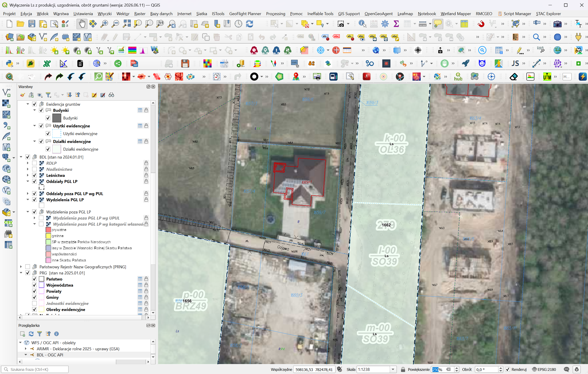
Task: Uncheck the Użytki ewidencyjne group checkbox
Action: click(41, 126)
